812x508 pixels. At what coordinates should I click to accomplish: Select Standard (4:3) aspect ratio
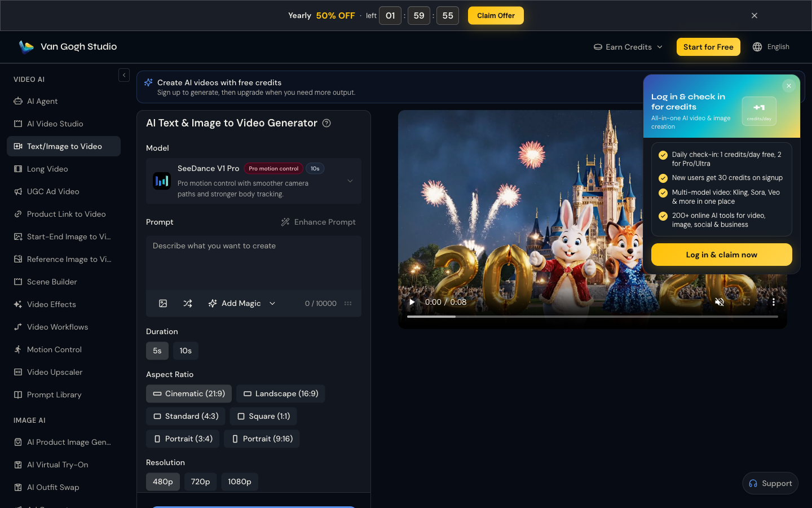(186, 416)
